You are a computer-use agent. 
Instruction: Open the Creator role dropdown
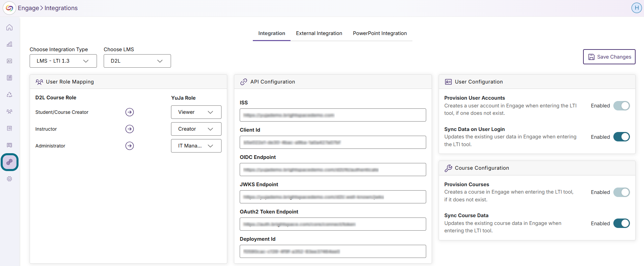(196, 129)
